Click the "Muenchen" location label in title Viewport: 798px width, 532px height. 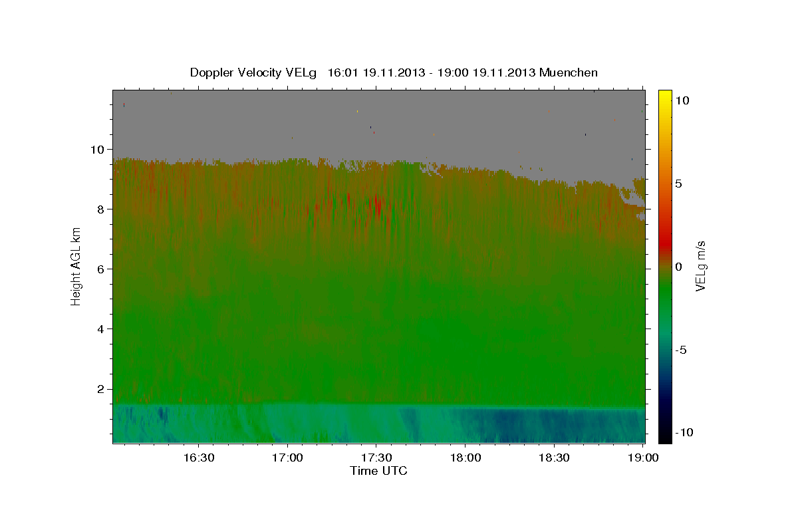[569, 72]
